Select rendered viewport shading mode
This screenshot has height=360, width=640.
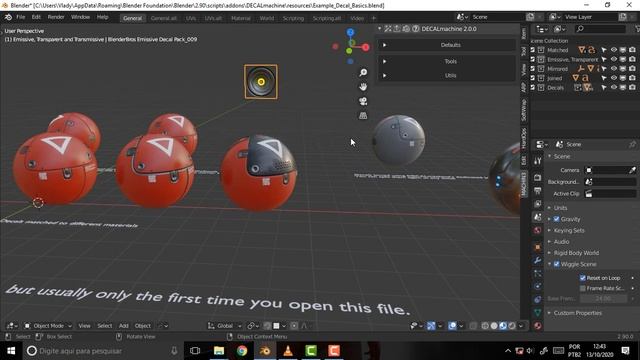[512, 326]
